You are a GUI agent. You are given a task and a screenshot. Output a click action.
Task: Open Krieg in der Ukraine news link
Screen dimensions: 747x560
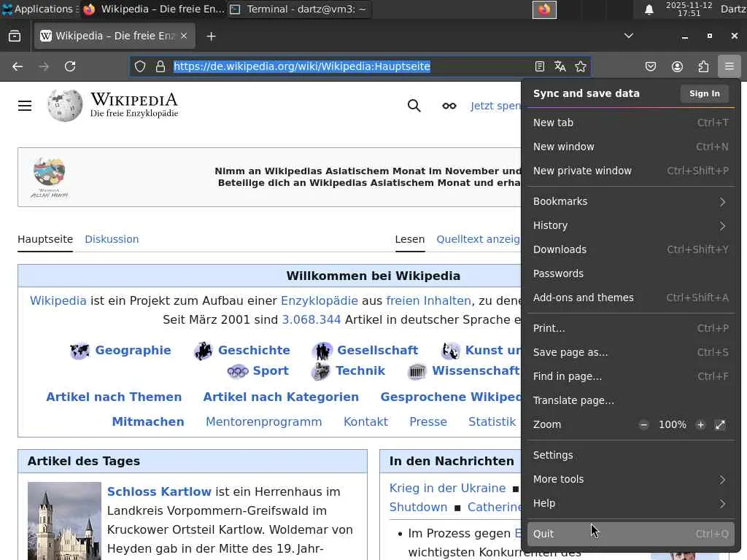447,488
